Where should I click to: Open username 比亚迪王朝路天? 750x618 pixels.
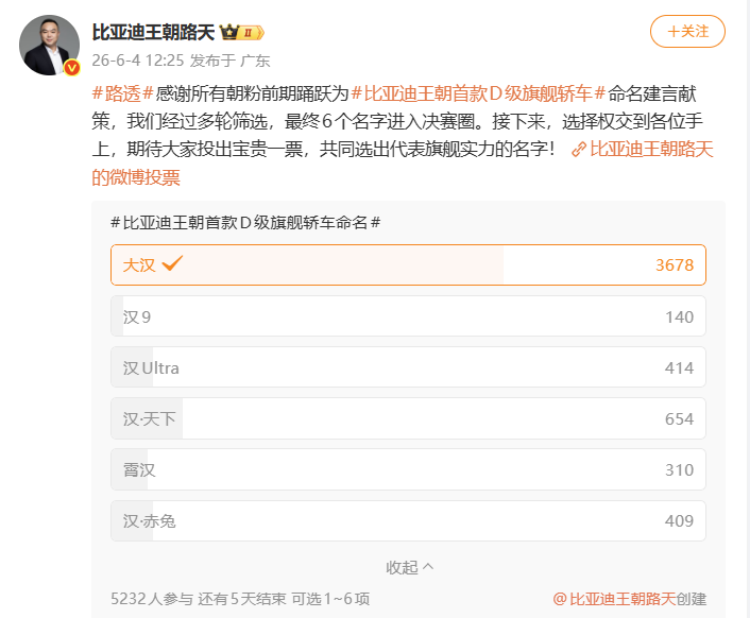(x=153, y=32)
